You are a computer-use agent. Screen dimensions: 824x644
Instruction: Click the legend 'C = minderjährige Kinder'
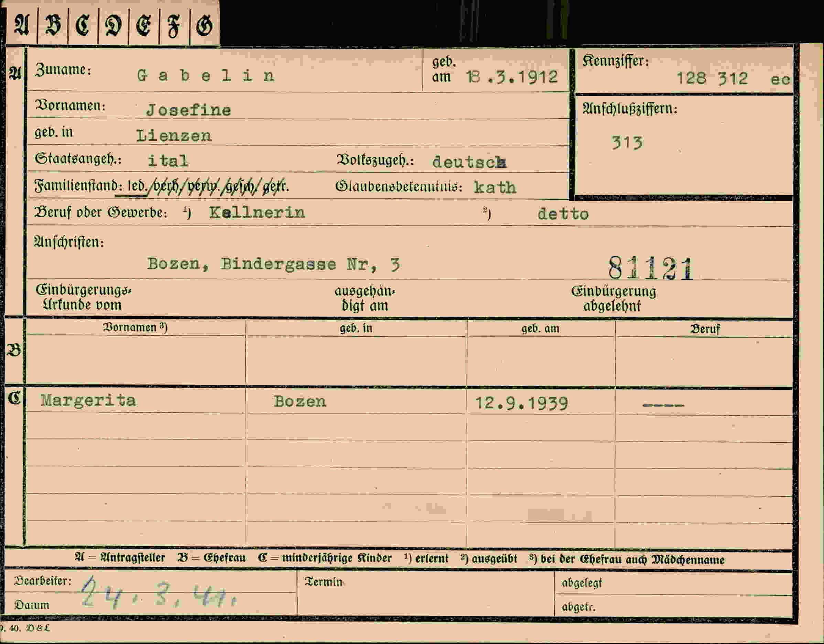(325, 558)
